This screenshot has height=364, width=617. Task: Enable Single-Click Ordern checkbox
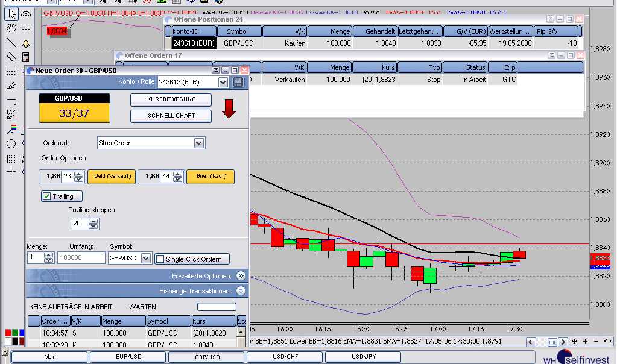160,259
